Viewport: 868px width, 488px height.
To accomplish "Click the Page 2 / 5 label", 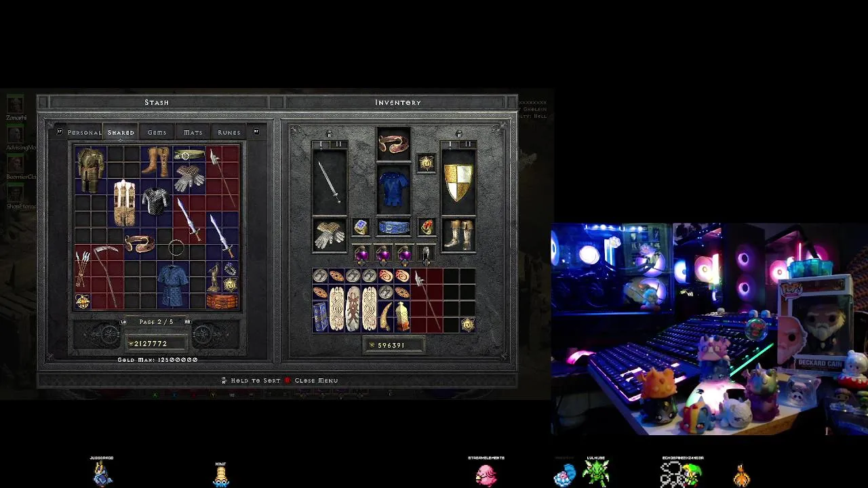I will [156, 322].
